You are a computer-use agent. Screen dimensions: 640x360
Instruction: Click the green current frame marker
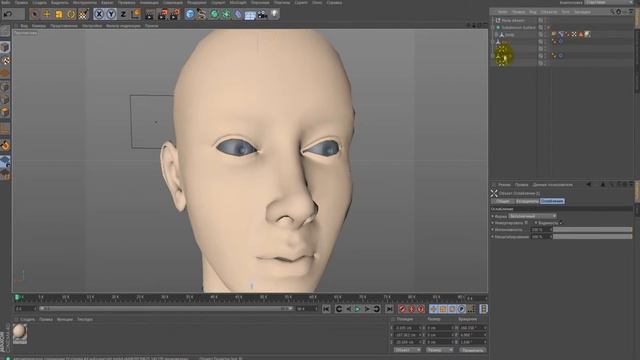point(17,298)
